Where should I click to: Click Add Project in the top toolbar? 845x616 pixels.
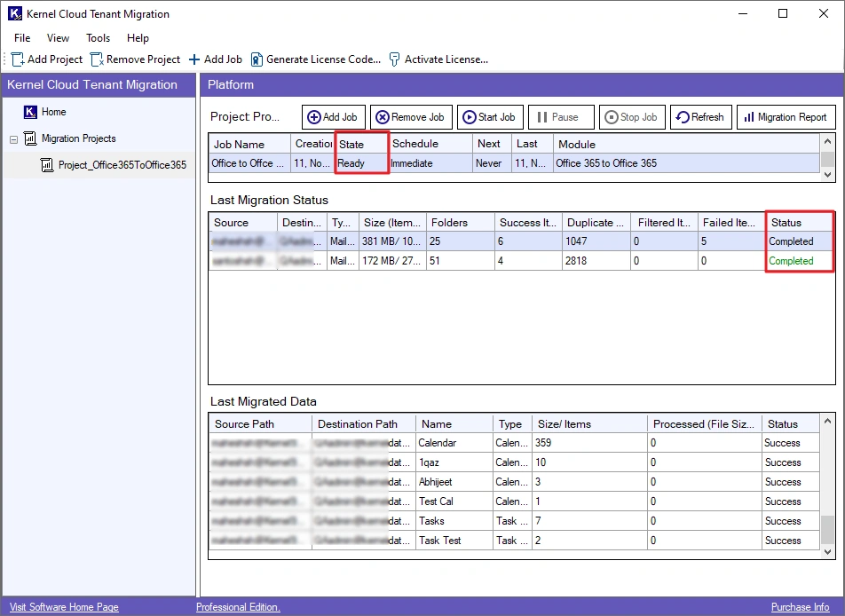[46, 59]
